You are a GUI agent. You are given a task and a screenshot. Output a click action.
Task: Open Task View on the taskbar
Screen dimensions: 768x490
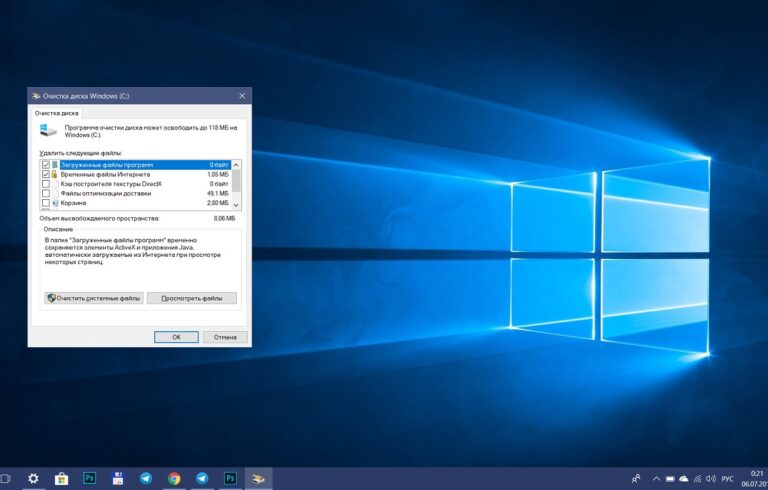point(5,478)
